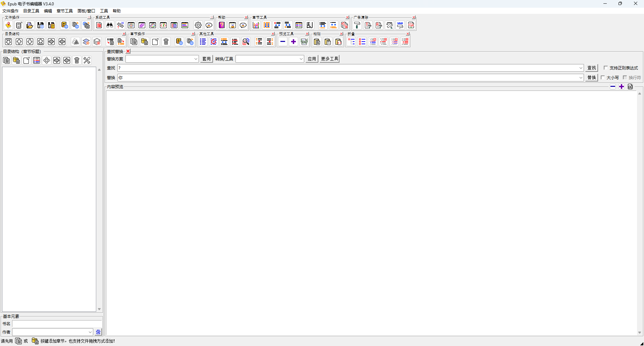Click the trash delete icon in 章节操作 toolbar
Screen dimensions: 644x346
point(166,42)
